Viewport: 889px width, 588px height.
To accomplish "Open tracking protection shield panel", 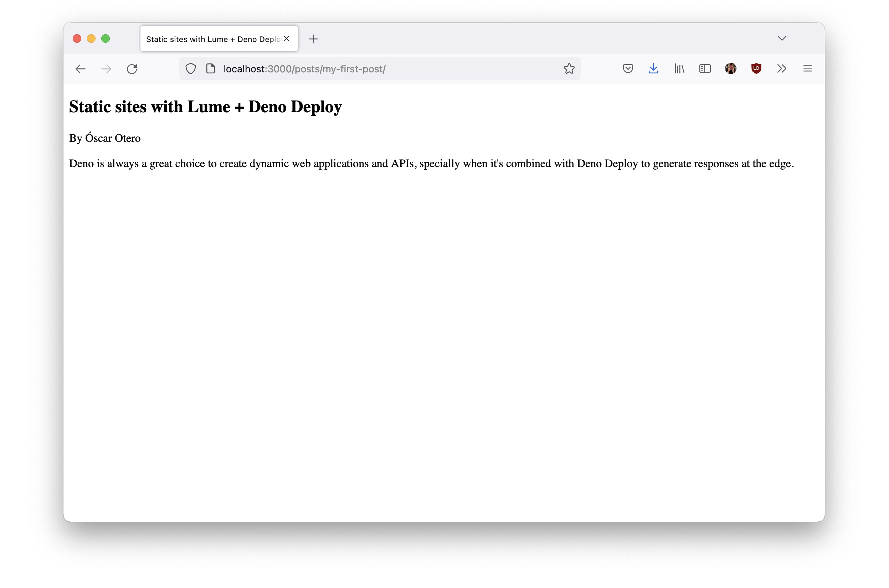I will 191,69.
